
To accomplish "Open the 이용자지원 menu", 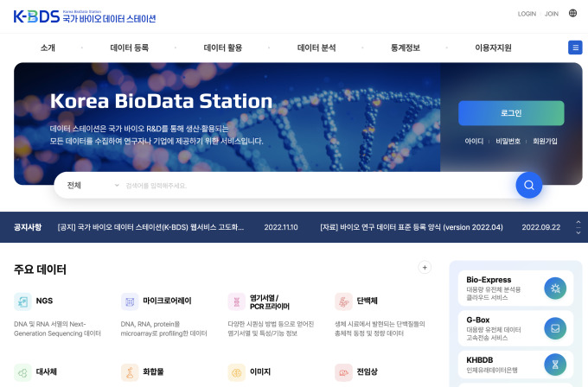I will click(493, 48).
